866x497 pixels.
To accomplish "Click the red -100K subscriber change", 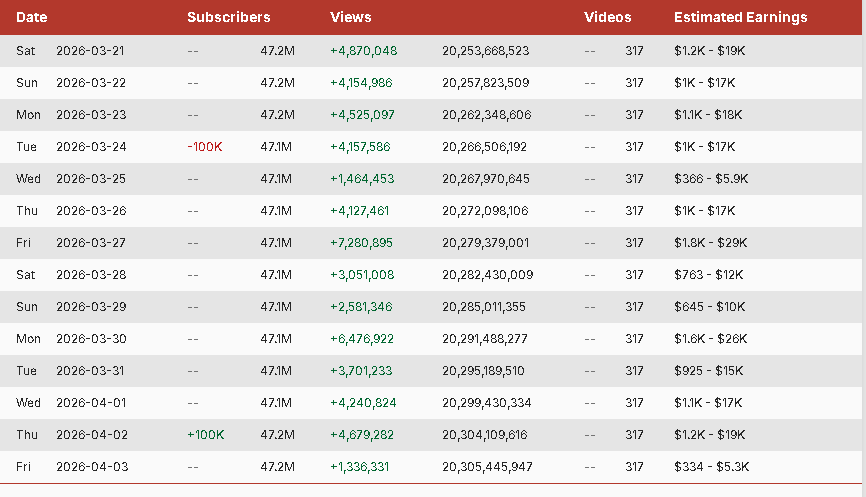I will (x=205, y=147).
